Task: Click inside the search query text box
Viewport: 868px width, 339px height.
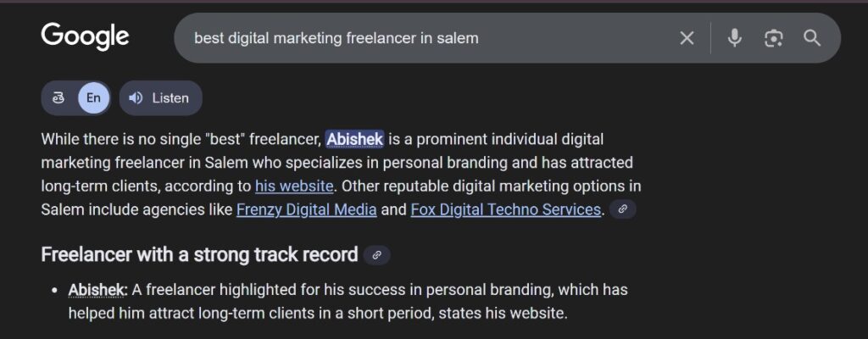Action: 424,38
